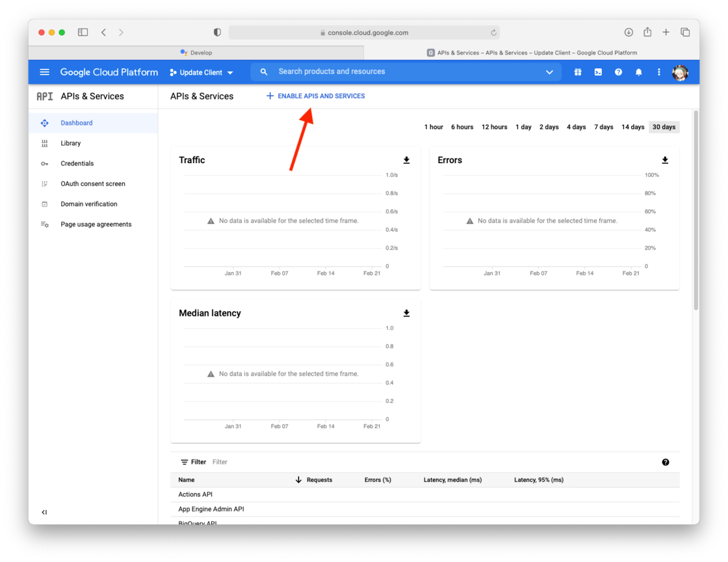Screen dimensions: 728x562
Task: Click the Credentials key icon
Action: pyautogui.click(x=45, y=164)
